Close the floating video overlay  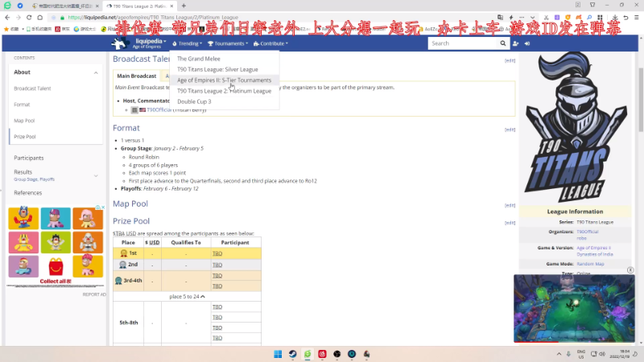click(x=630, y=270)
